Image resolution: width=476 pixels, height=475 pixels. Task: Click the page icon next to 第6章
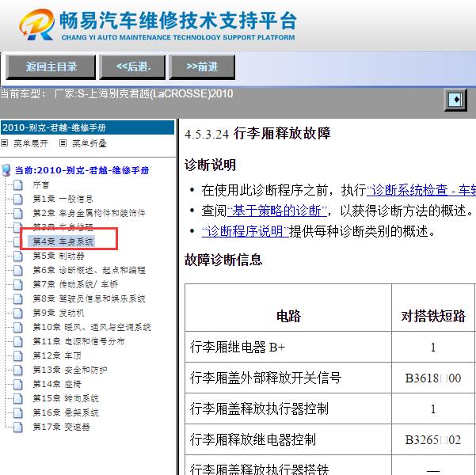(18, 270)
